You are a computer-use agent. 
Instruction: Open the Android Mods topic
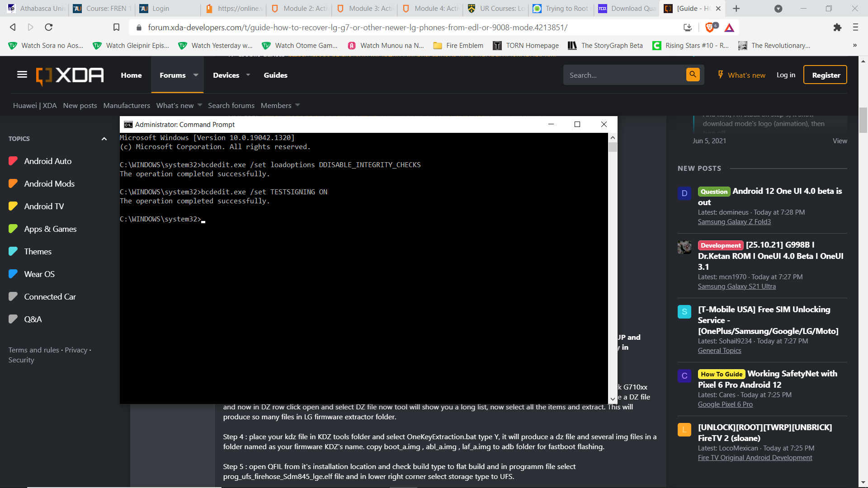click(49, 184)
